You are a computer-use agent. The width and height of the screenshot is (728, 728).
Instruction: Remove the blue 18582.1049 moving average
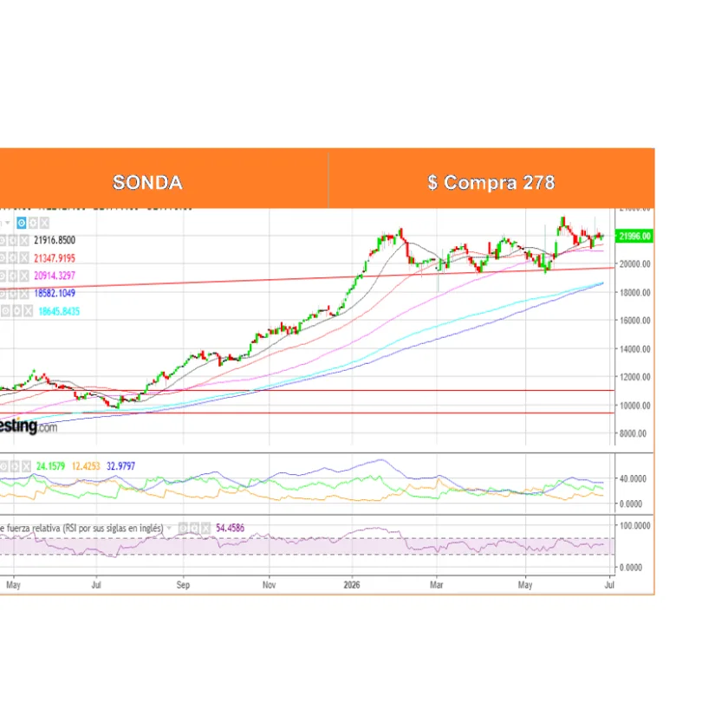pos(24,294)
